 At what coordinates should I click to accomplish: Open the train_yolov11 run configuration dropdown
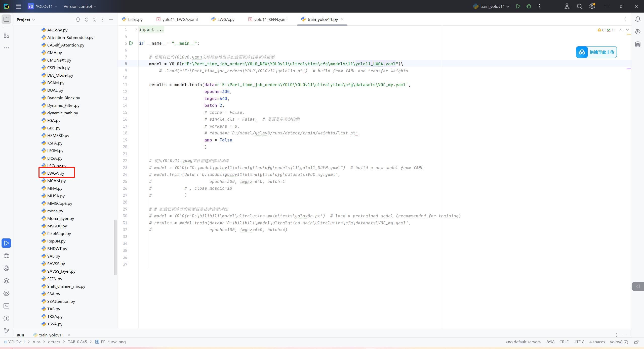492,6
